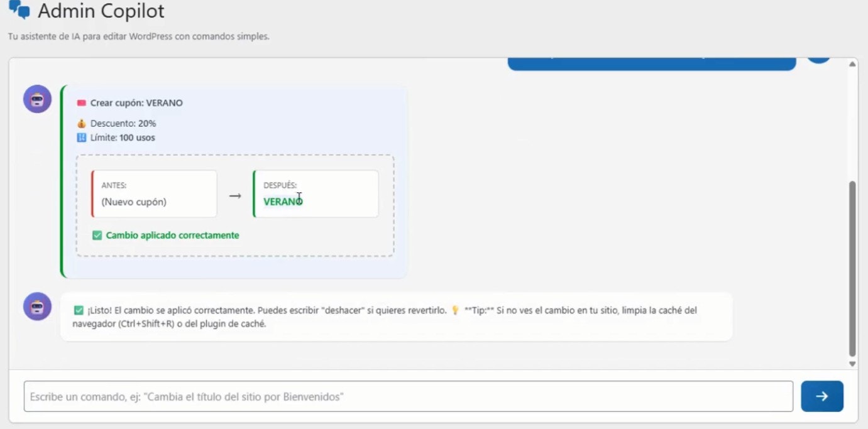Click the Admin Copilot chat bubbles logo
Screen dimensions: 868x429
click(19, 9)
